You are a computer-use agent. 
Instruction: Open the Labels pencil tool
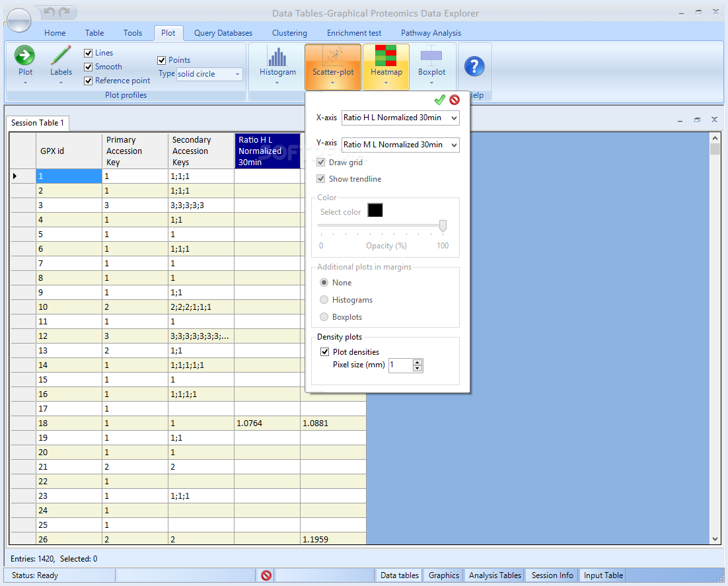[61, 55]
